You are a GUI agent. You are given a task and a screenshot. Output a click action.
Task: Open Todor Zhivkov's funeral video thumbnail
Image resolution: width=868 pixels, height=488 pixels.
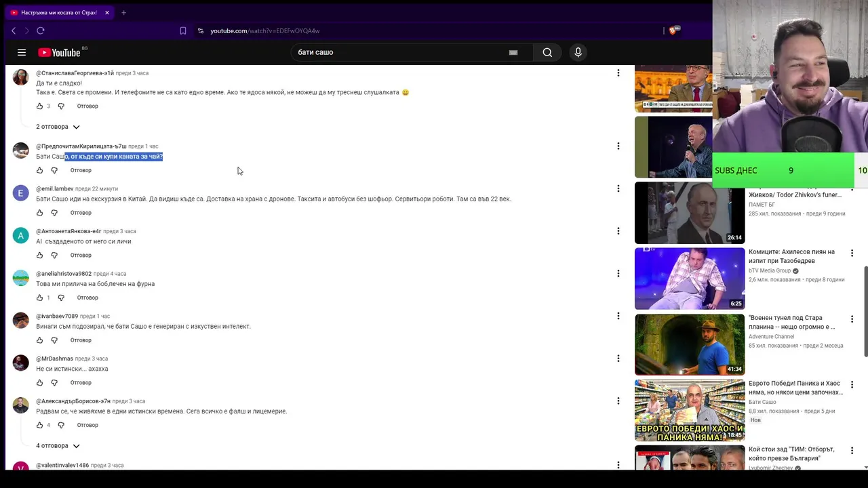pos(690,213)
